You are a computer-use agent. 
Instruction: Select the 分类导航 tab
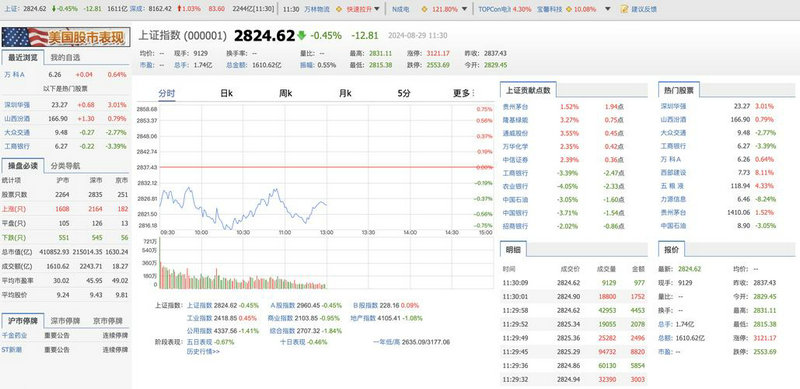click(65, 166)
